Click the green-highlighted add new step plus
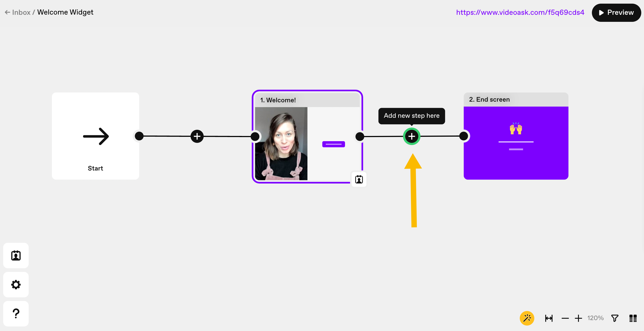This screenshot has width=644, height=331. (x=411, y=136)
